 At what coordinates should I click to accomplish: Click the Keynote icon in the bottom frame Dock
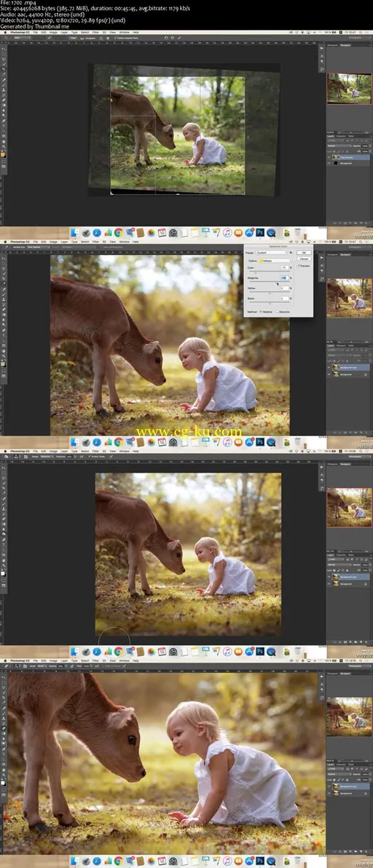(206, 861)
